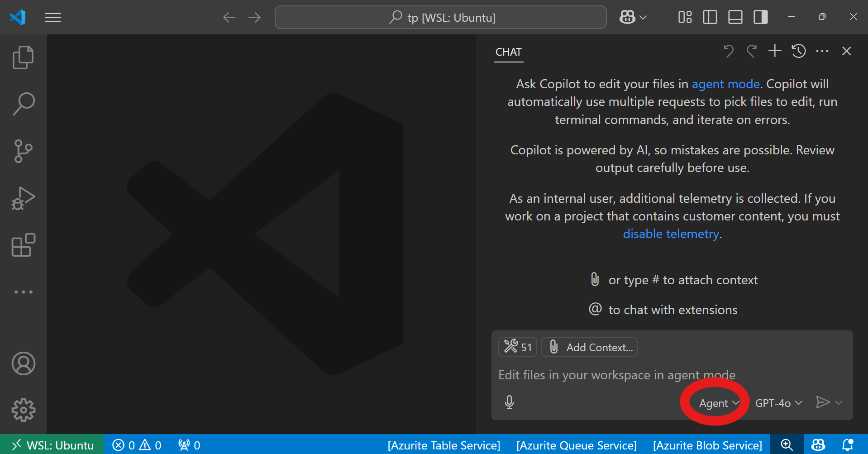
Task: Open the GPT-4o model picker
Action: [x=778, y=403]
